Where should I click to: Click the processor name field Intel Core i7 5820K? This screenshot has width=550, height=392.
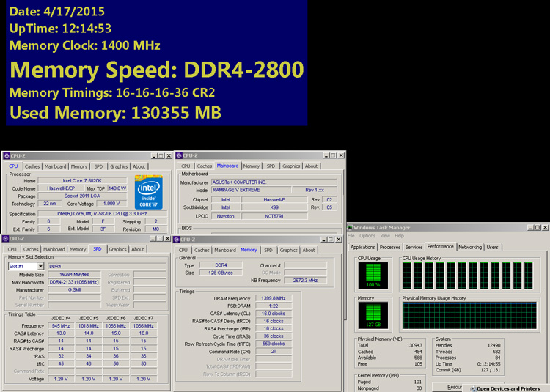coord(82,181)
